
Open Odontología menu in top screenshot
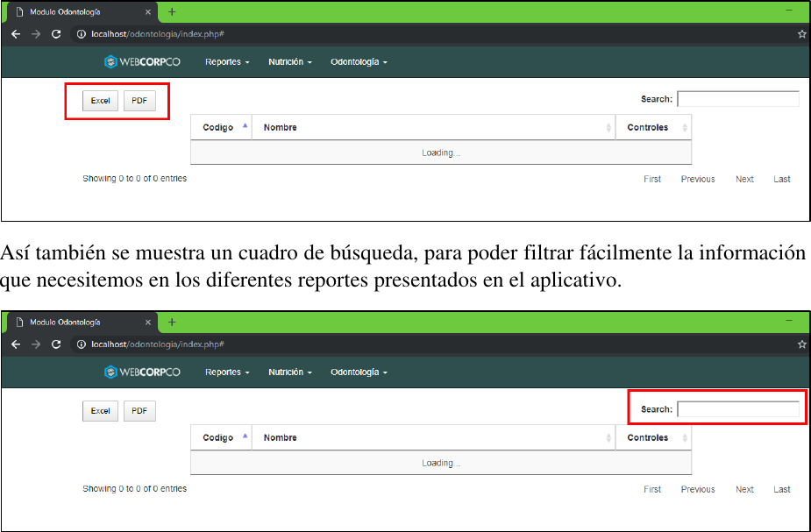(x=359, y=62)
